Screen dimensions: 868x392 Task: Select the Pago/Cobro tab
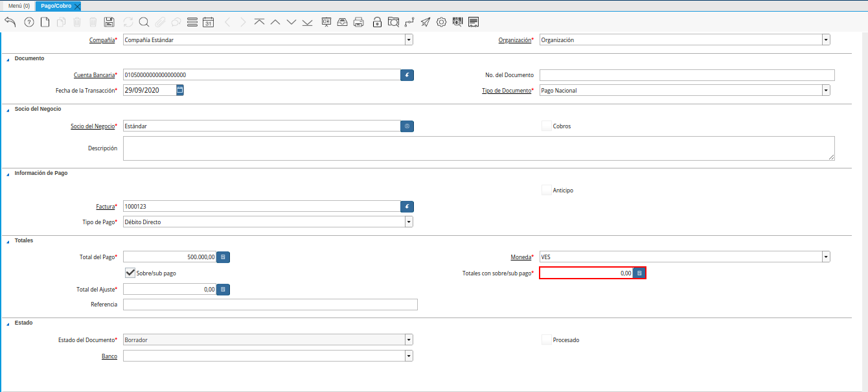click(x=56, y=6)
